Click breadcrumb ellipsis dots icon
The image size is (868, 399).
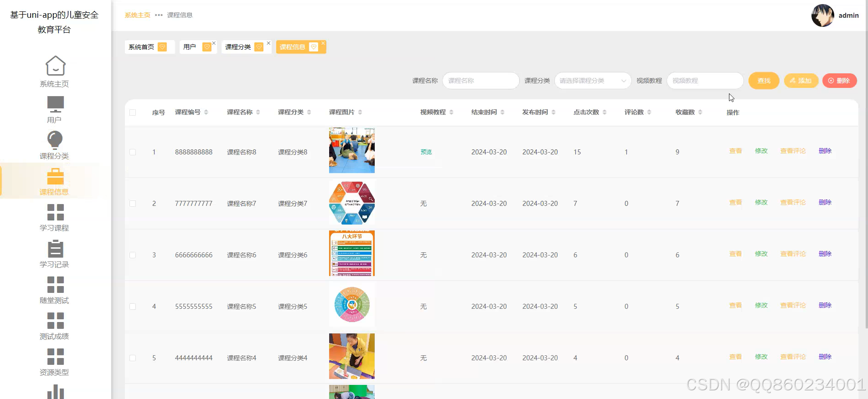pyautogui.click(x=159, y=15)
